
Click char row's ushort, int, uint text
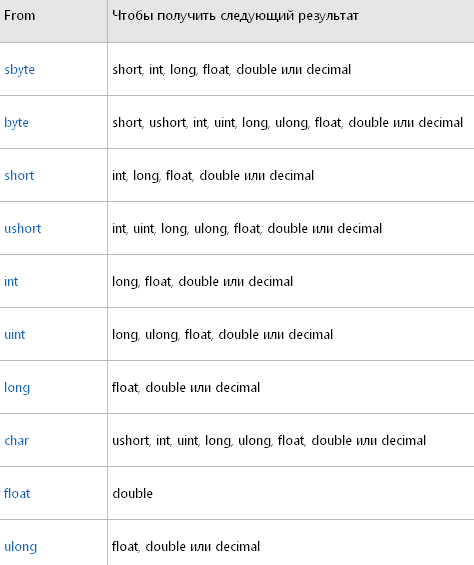[156, 440]
